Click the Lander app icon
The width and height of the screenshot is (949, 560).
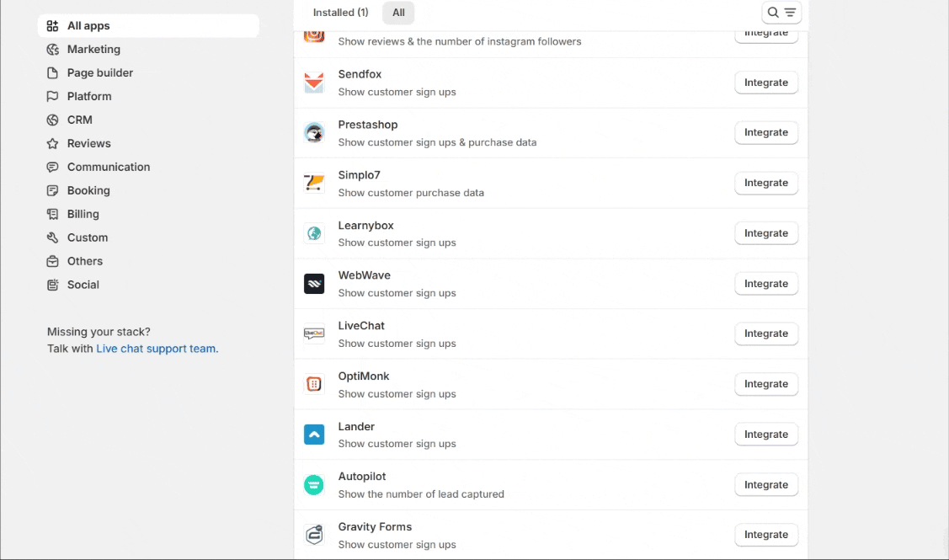(314, 435)
